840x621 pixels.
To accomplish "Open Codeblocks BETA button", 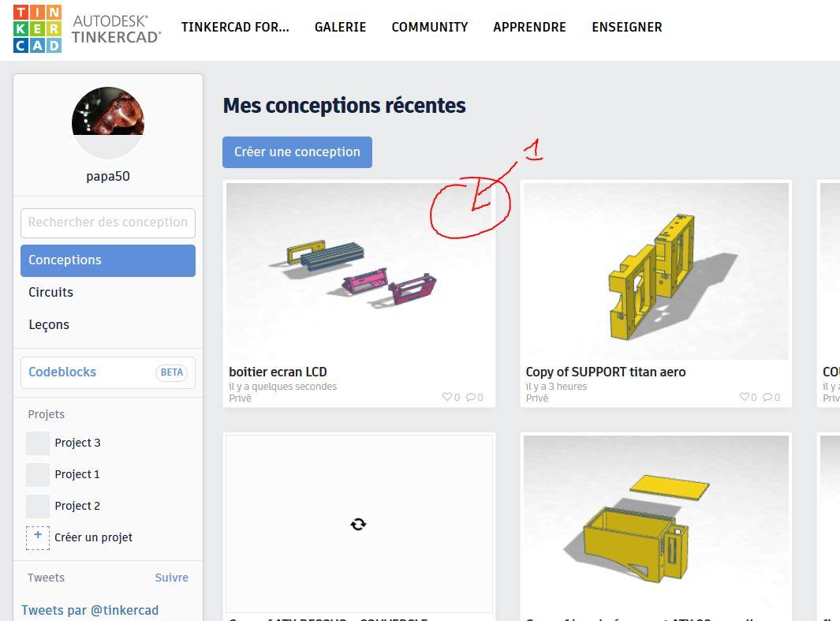I will pos(108,372).
